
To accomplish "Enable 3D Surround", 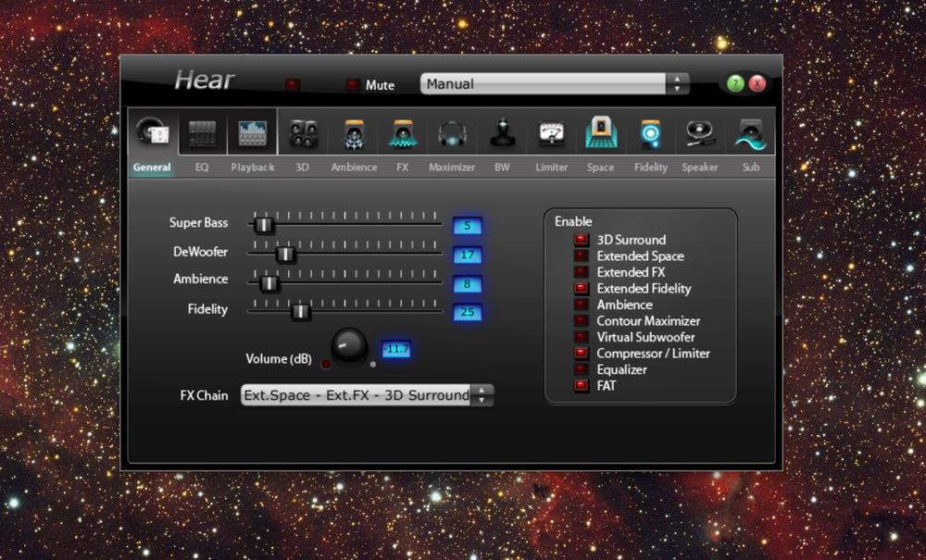I will pos(582,240).
